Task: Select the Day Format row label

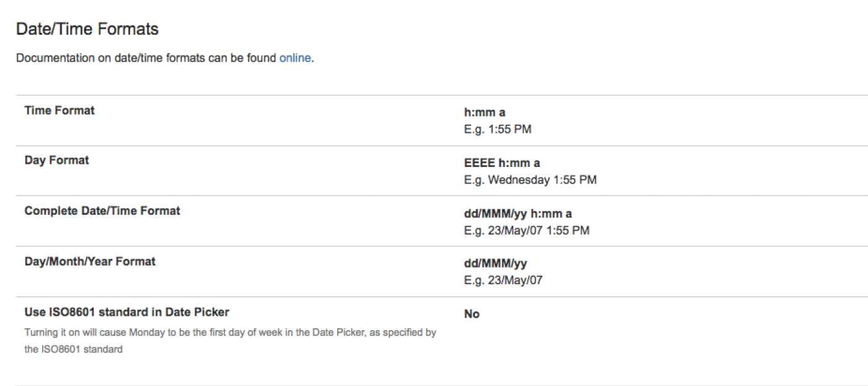Action: point(56,160)
